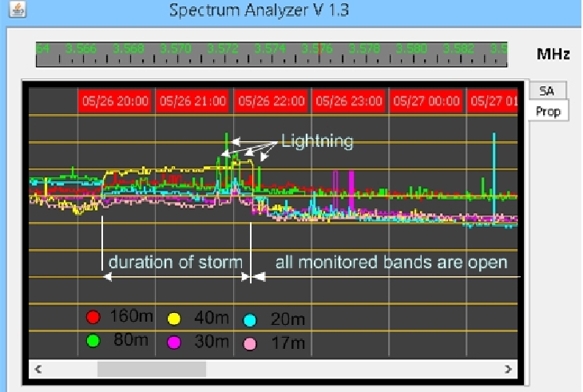Select the pink 17m legend dot

(249, 343)
